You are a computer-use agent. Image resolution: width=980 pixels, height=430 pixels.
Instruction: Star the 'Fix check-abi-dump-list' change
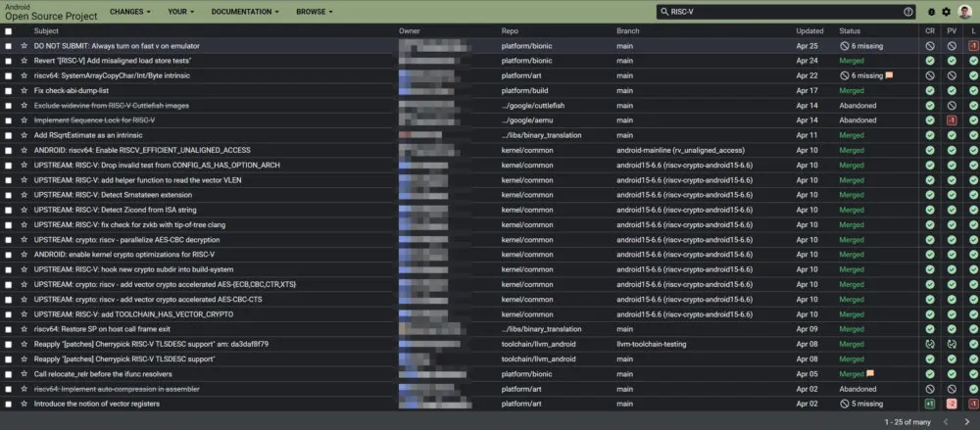(x=24, y=91)
